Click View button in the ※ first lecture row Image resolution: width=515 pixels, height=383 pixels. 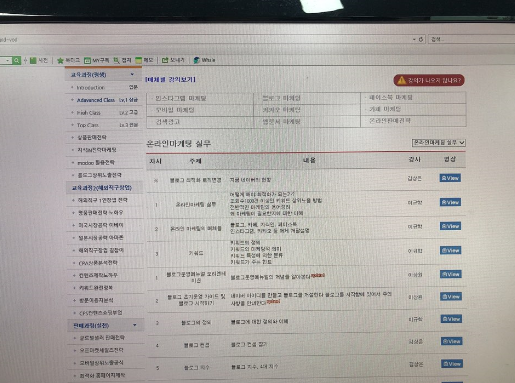click(x=450, y=178)
